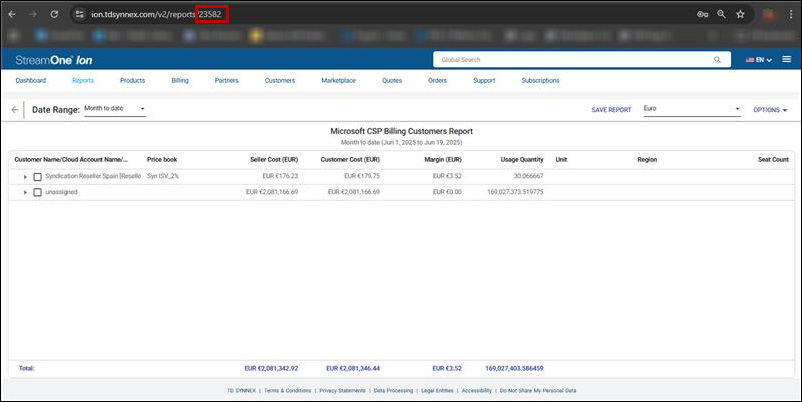Image resolution: width=802 pixels, height=402 pixels.
Task: Open the Billing tab
Action: click(180, 80)
